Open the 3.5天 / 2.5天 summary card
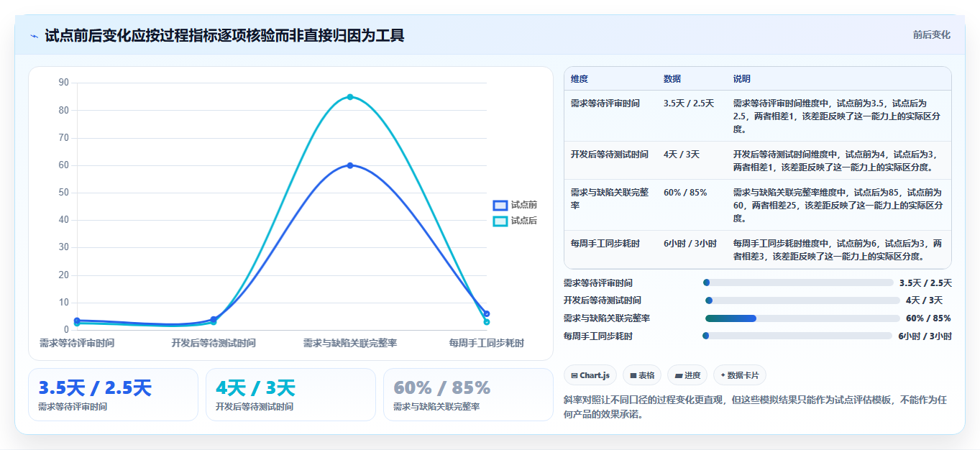The width and height of the screenshot is (980, 450). coord(113,395)
